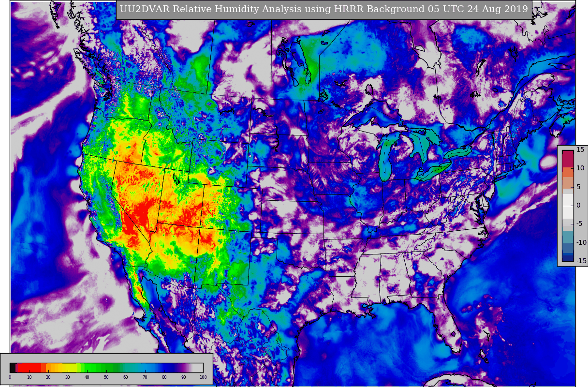Click the '90' tick on humidity colorbar
The height and width of the screenshot is (387, 588).
[x=184, y=377]
